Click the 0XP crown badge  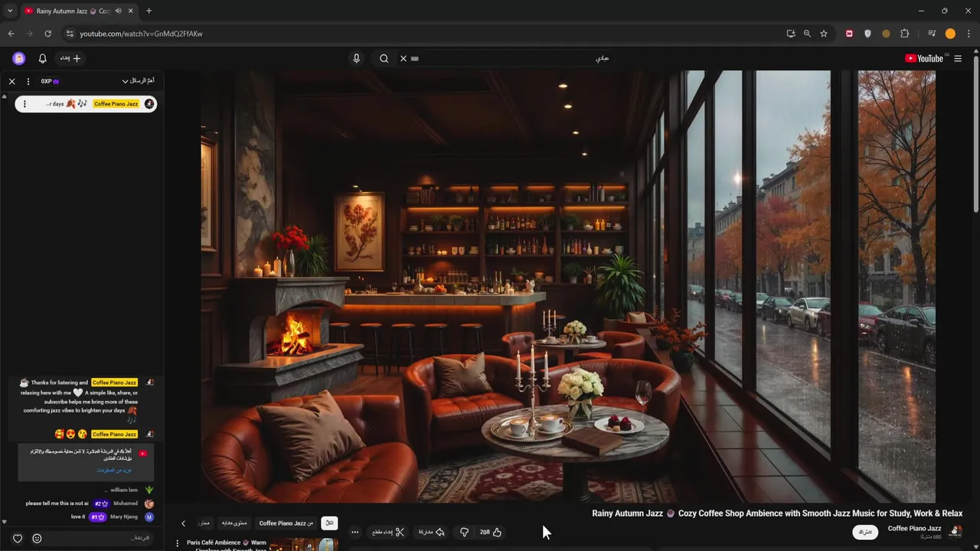[50, 81]
